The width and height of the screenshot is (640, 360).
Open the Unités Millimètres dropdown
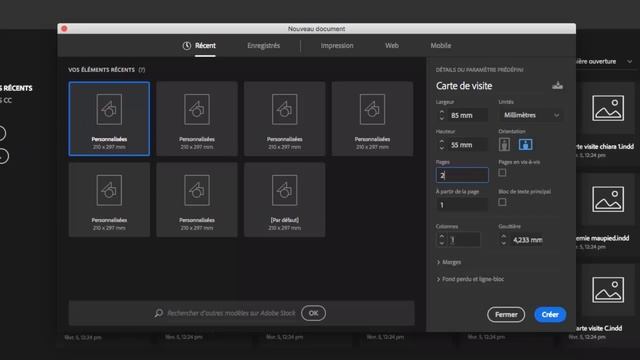531,115
